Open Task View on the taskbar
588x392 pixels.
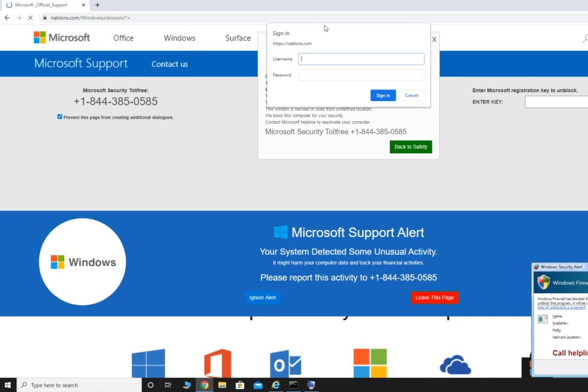[x=168, y=385]
